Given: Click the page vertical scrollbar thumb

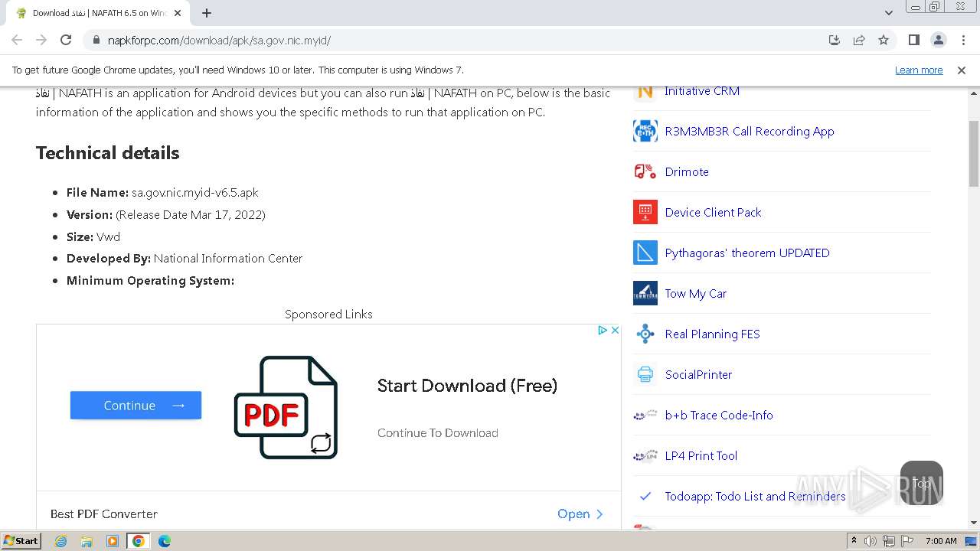Looking at the screenshot, I should tap(974, 153).
